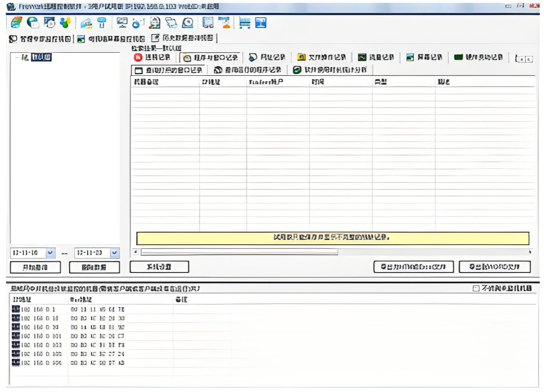Open the record tab with green rectangle icon
The height and width of the screenshot is (392, 544).
pyautogui.click(x=478, y=57)
